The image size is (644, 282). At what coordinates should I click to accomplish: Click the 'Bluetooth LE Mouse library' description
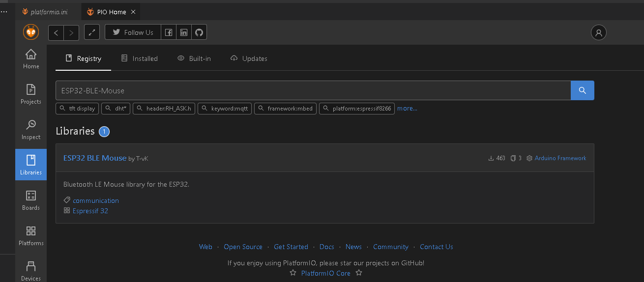point(126,184)
